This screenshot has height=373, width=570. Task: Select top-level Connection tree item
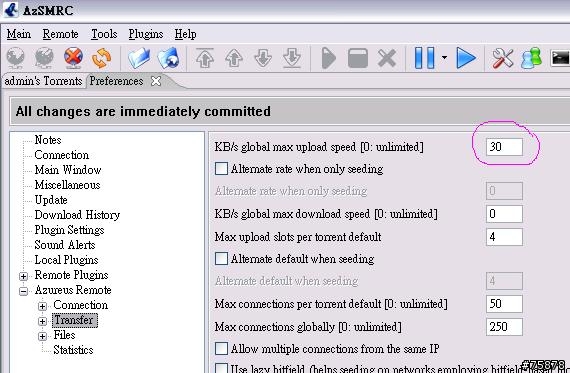(x=61, y=155)
